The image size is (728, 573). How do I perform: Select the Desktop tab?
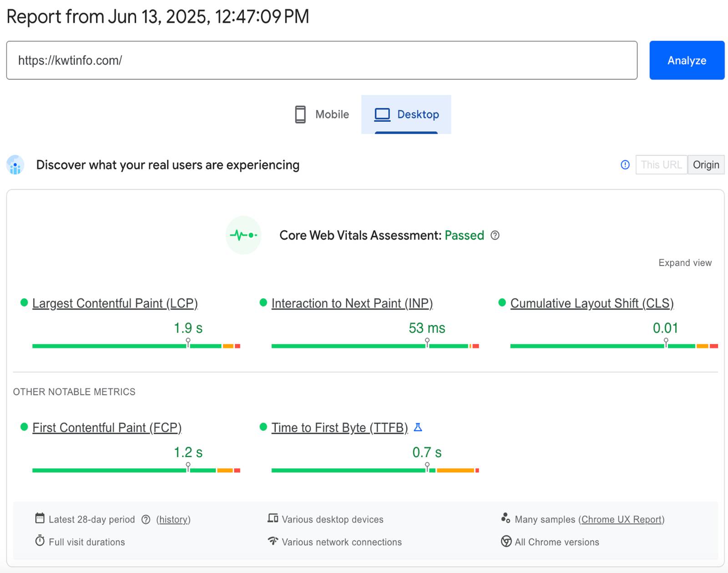406,114
